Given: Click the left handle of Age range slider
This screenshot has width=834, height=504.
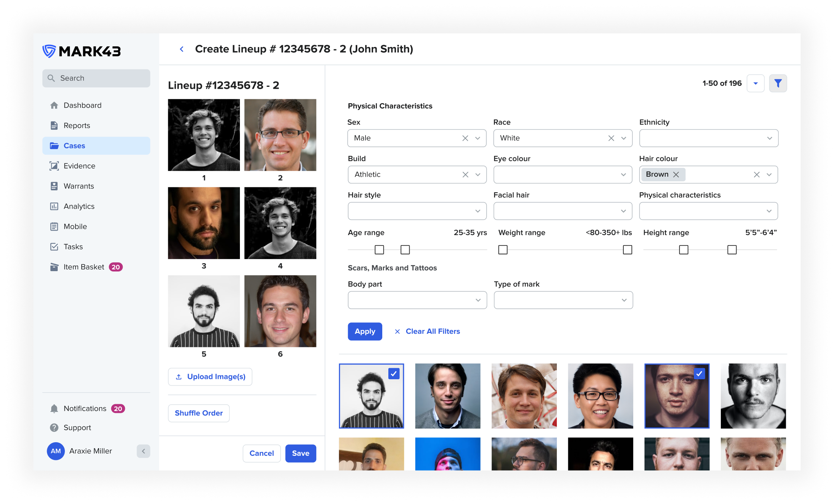Looking at the screenshot, I should 379,250.
